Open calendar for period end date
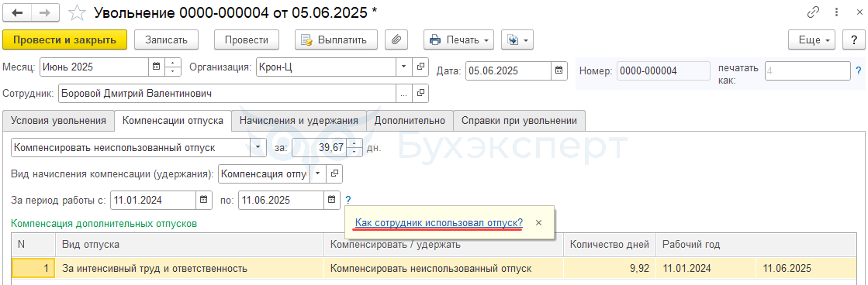Image resolution: width=868 pixels, height=285 pixels. point(331,200)
